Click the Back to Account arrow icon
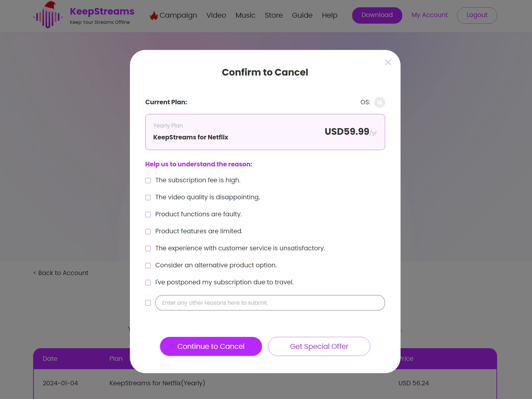The image size is (532, 399). pos(35,273)
